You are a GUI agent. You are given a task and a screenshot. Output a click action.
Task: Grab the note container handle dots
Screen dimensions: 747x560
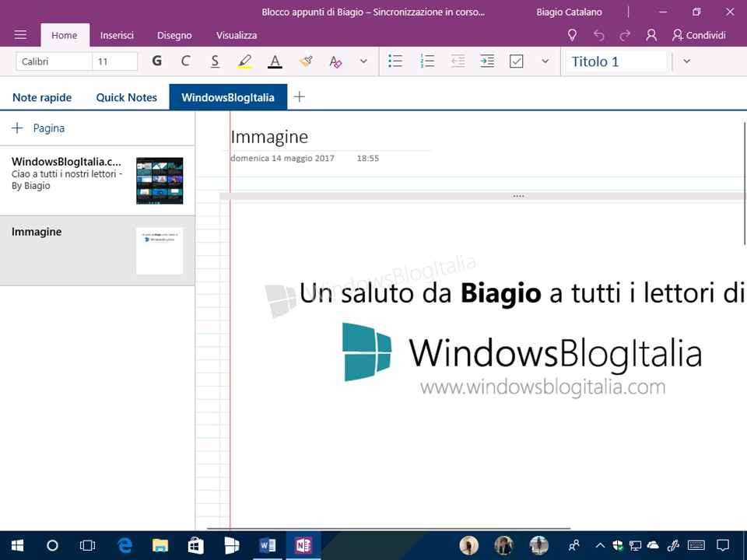(518, 196)
